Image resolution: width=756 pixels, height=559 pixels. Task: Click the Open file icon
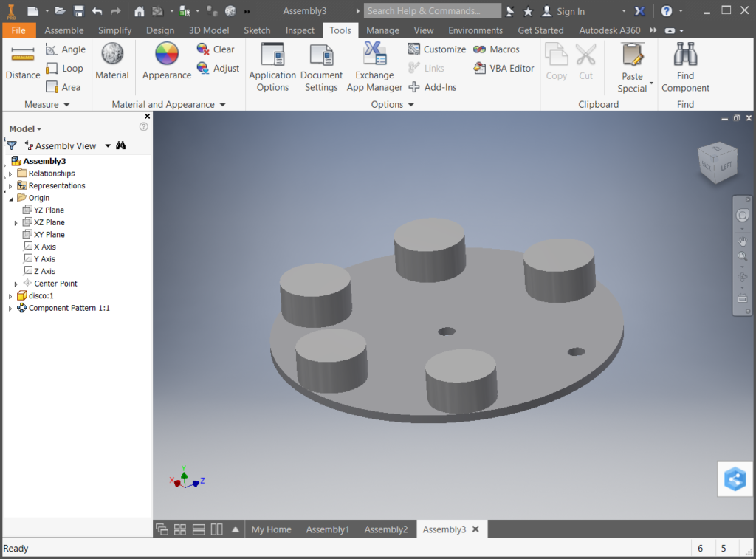(x=60, y=10)
